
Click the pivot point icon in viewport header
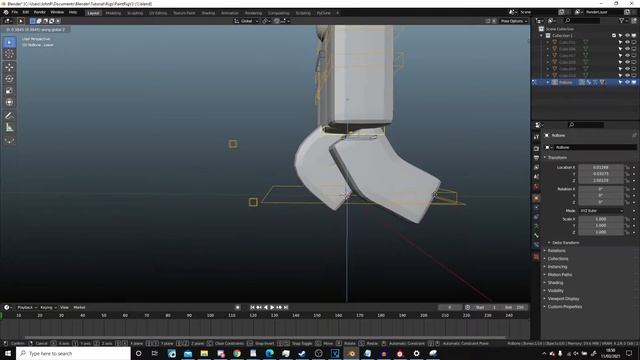pos(266,21)
